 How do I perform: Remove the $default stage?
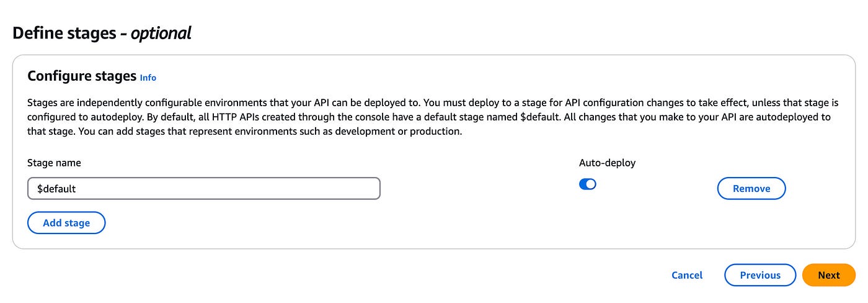click(x=751, y=189)
